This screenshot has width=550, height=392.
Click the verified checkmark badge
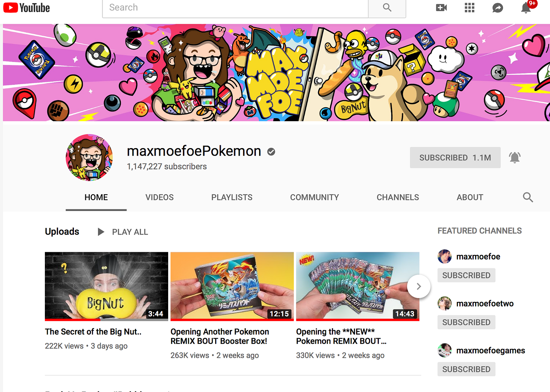[x=271, y=152]
